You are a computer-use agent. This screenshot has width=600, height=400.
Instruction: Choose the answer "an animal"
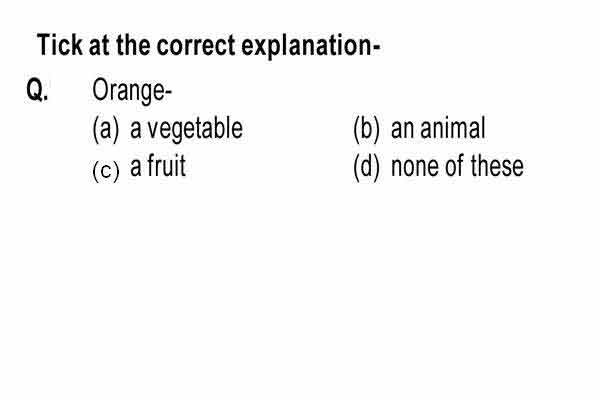438,128
